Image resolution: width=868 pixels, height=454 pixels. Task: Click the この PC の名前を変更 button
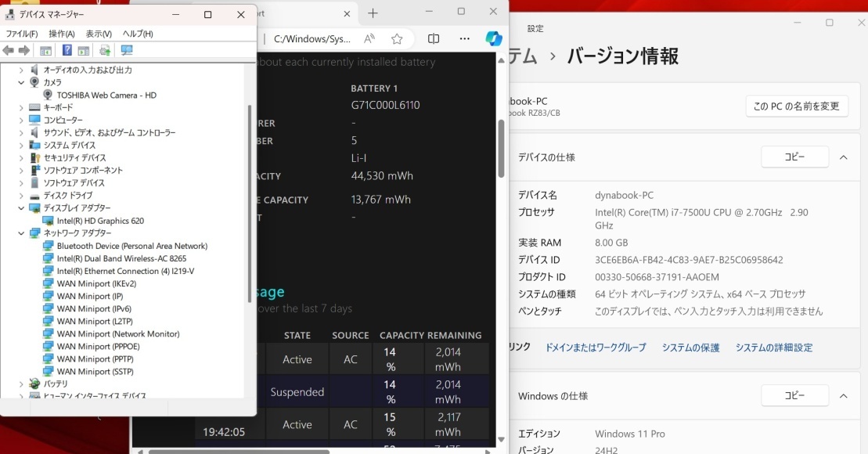tap(797, 106)
